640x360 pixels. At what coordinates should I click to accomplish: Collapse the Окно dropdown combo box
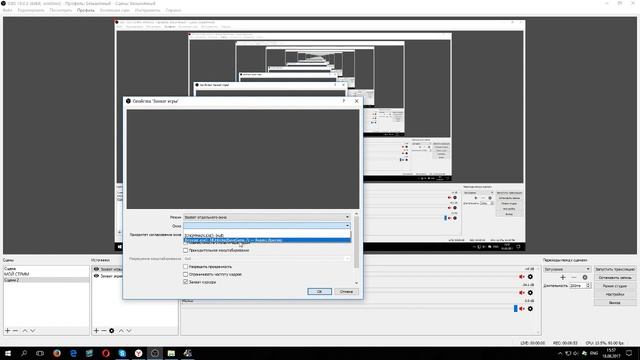[267, 226]
